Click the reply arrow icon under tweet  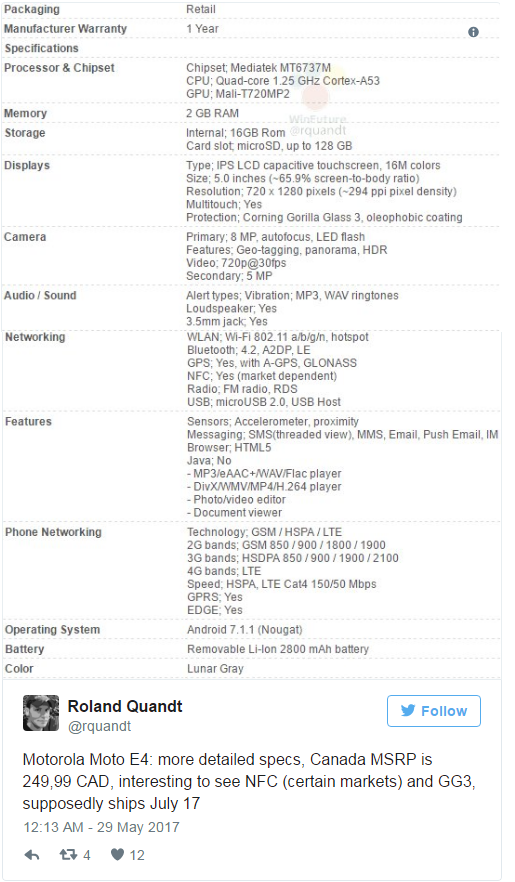[x=32, y=855]
